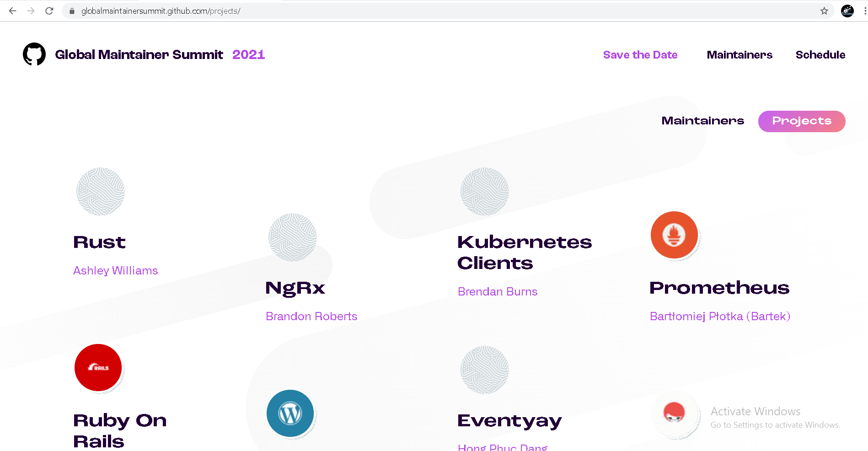Open Brendan Burns' maintainer link
Viewport: 868px width, 451px height.
tap(498, 292)
